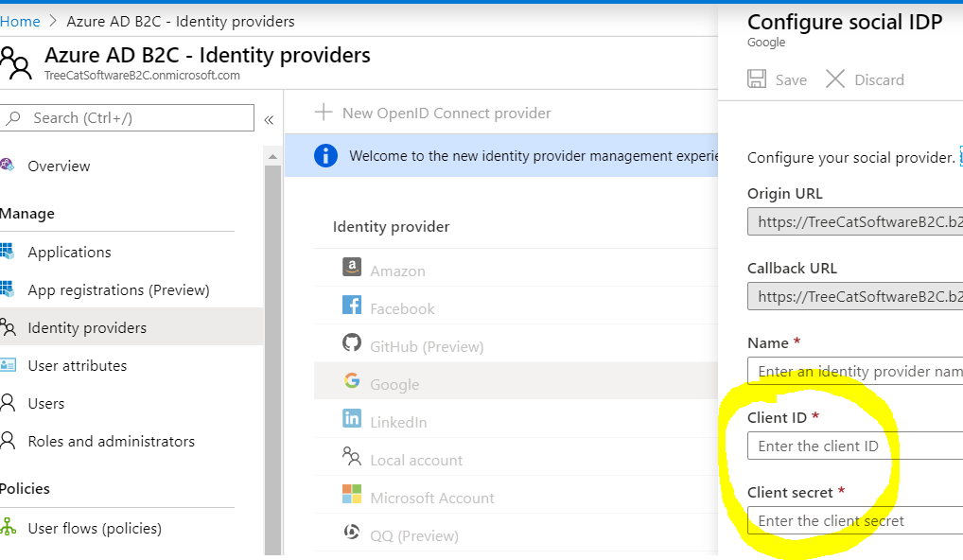Focus the Client ID input field
Image resolution: width=963 pixels, height=560 pixels.
tap(855, 446)
